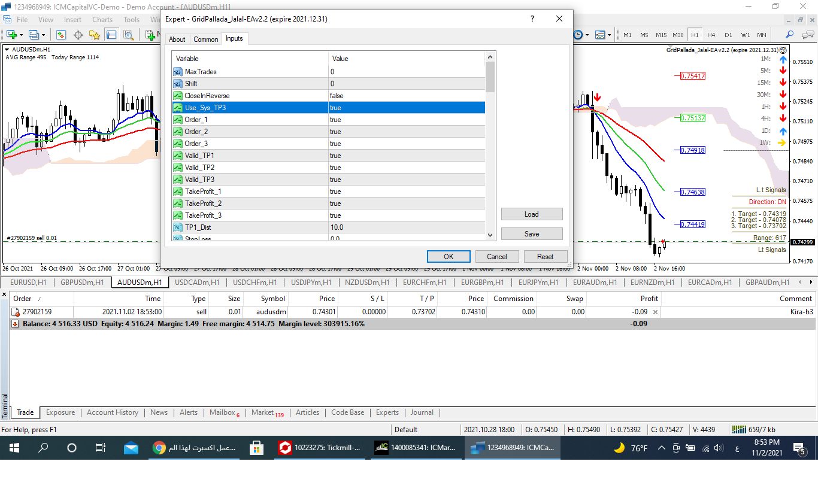Screen dimensions: 818x504
Task: Select the Use_Sys_TP3 true value cell
Action: point(407,108)
